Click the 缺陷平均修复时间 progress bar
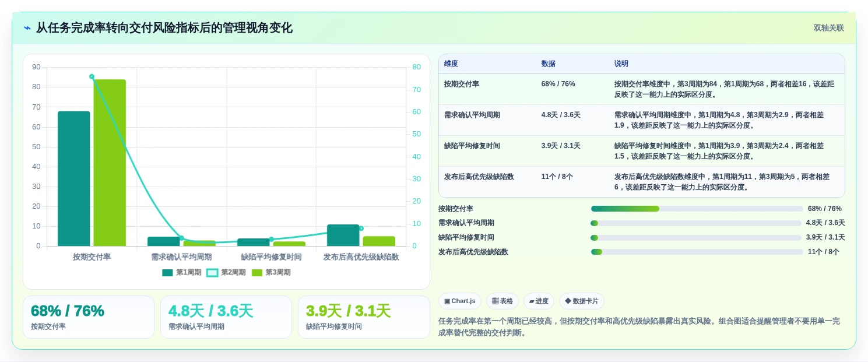The width and height of the screenshot is (868, 362). [696, 237]
